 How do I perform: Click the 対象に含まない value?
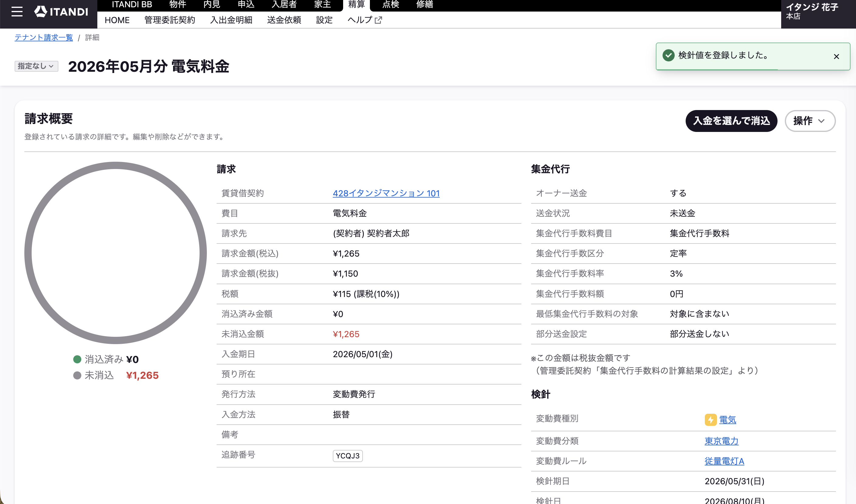[699, 314]
